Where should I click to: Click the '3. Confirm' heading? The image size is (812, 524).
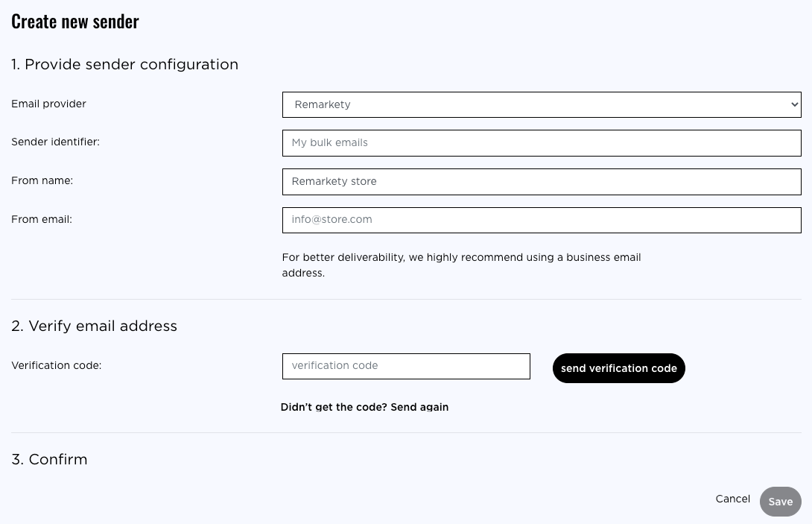49,459
